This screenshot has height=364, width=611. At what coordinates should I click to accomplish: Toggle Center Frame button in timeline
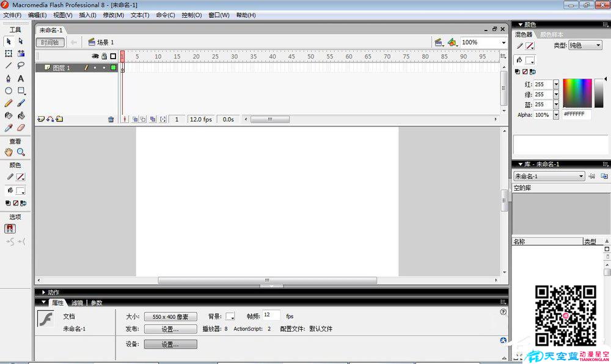click(125, 119)
